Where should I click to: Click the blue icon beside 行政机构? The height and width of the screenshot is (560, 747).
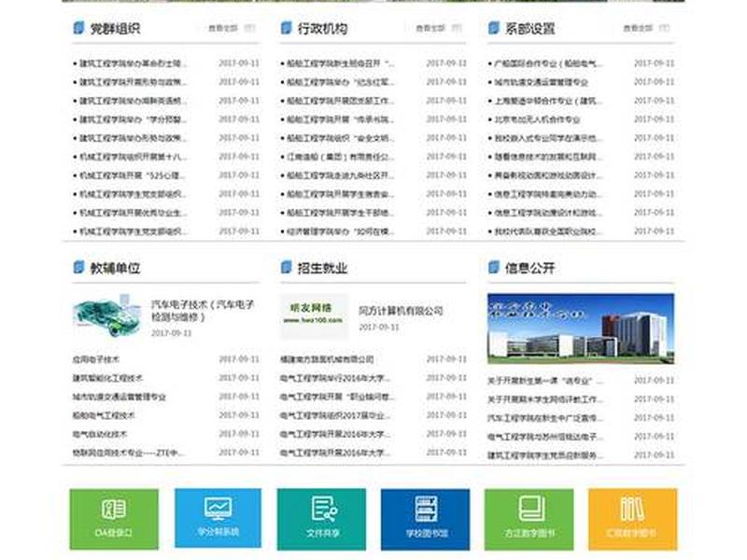286,28
